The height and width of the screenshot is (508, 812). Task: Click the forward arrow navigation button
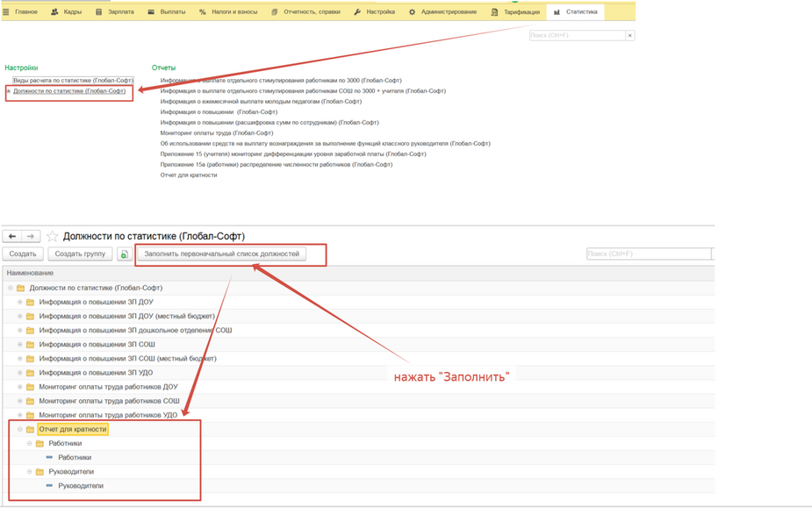pos(31,236)
